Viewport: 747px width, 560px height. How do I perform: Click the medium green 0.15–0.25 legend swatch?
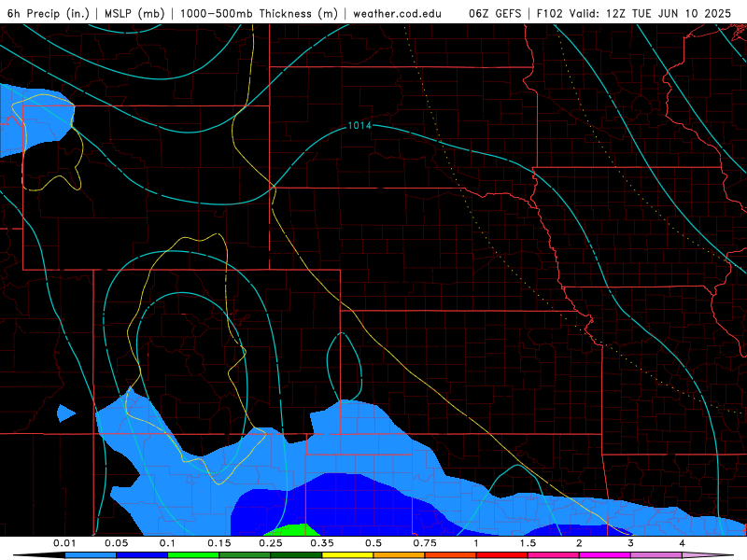point(245,555)
